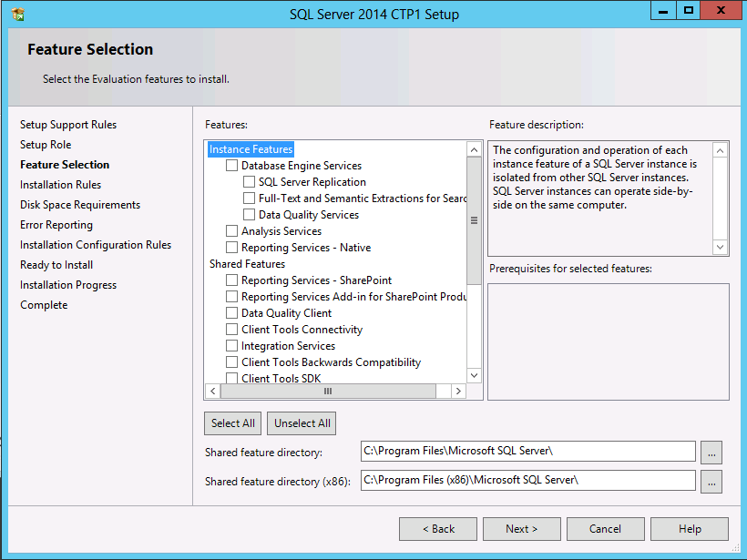This screenshot has width=747, height=560.
Task: Enable SQL Server Replication feature
Action: [x=249, y=182]
